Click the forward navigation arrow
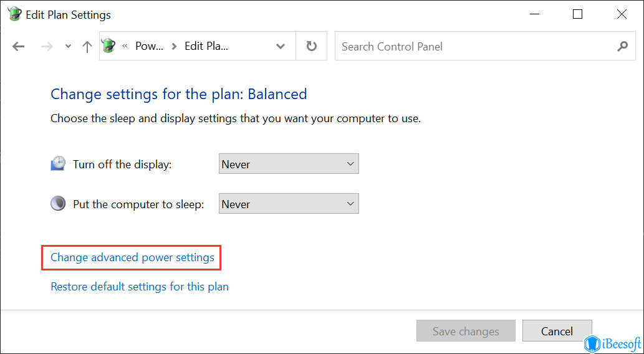 (x=47, y=46)
